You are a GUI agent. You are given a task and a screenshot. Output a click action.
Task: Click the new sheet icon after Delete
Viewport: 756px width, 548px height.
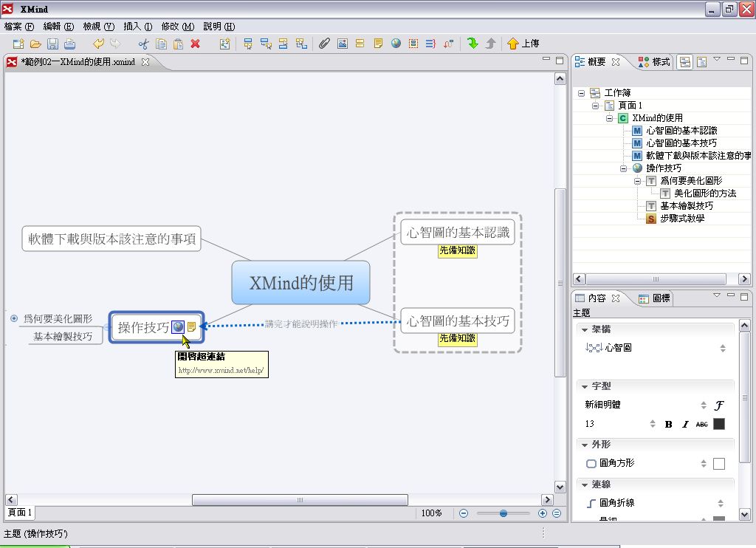(x=224, y=44)
